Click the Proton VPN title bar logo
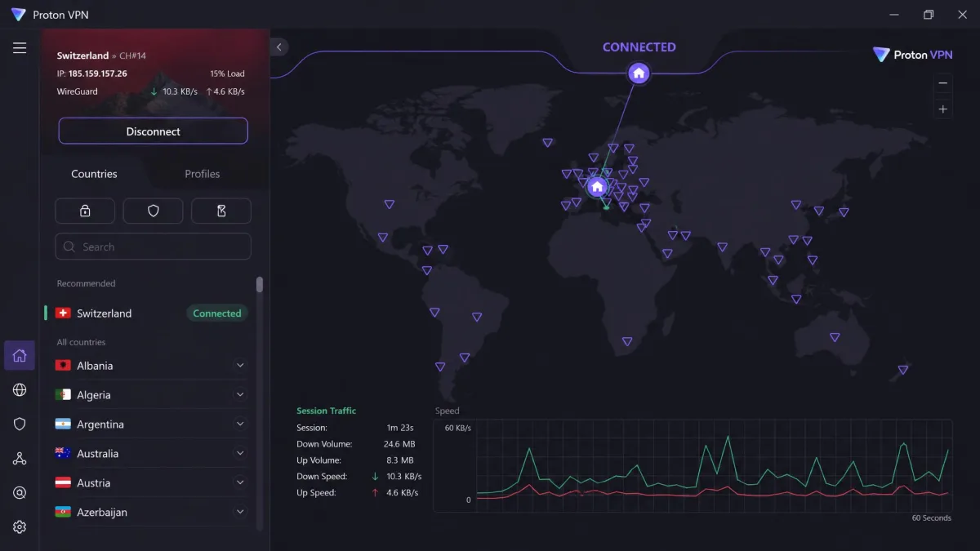Image resolution: width=980 pixels, height=551 pixels. click(x=18, y=15)
